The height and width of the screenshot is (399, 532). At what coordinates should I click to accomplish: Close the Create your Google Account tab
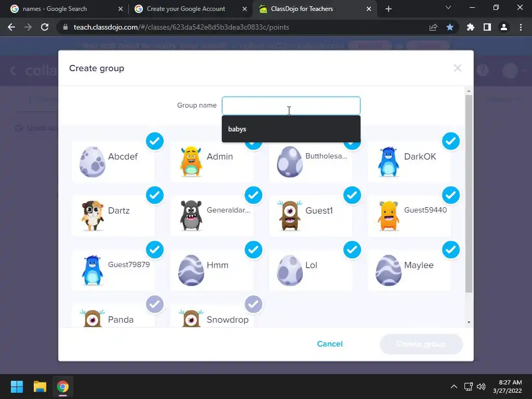[x=244, y=9]
